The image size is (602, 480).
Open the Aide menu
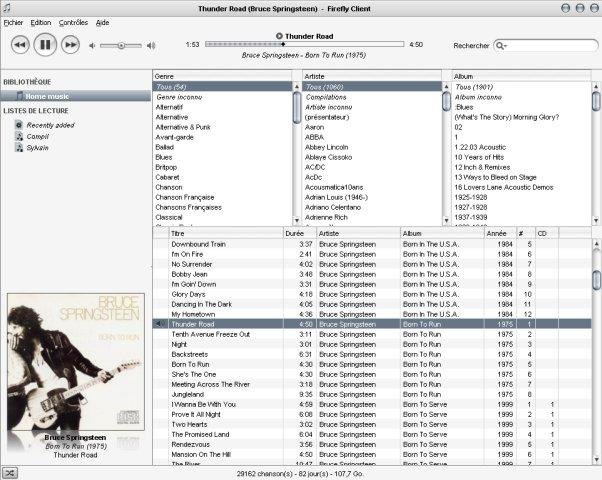pos(102,23)
